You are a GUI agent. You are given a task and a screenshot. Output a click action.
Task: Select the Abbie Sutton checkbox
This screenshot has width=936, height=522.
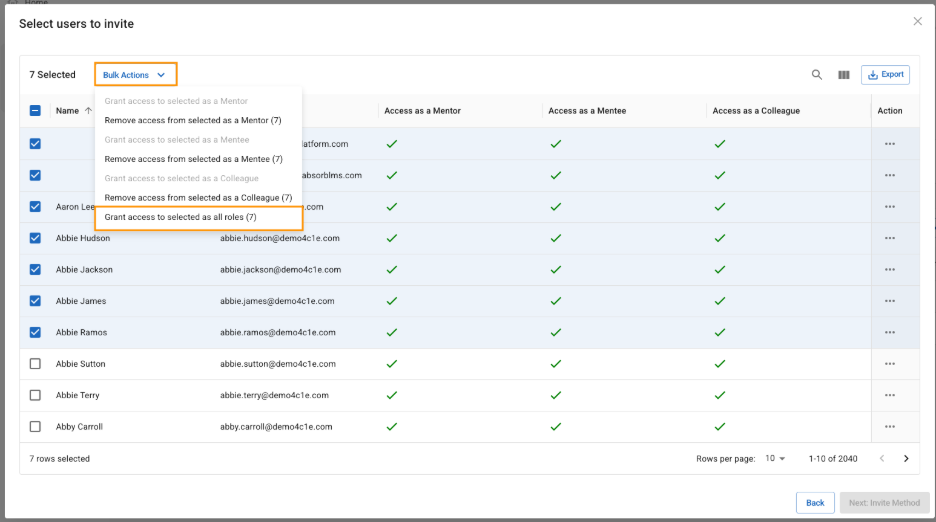[35, 364]
